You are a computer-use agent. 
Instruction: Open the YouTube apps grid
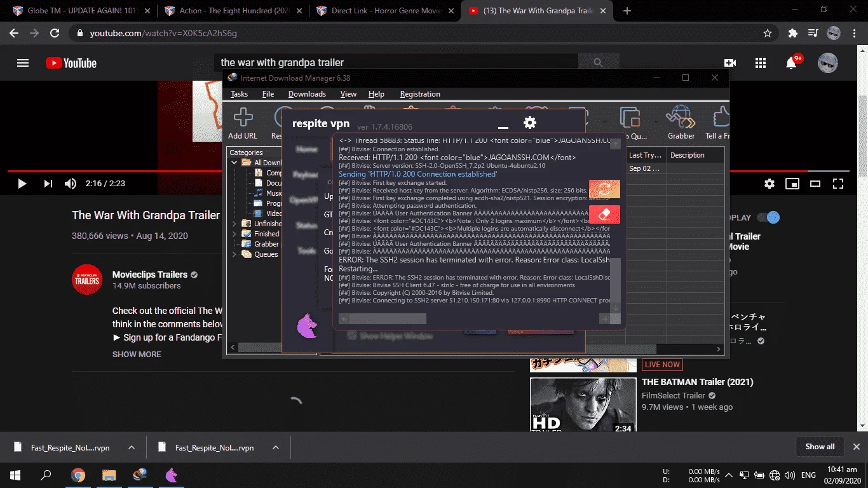pyautogui.click(x=761, y=63)
